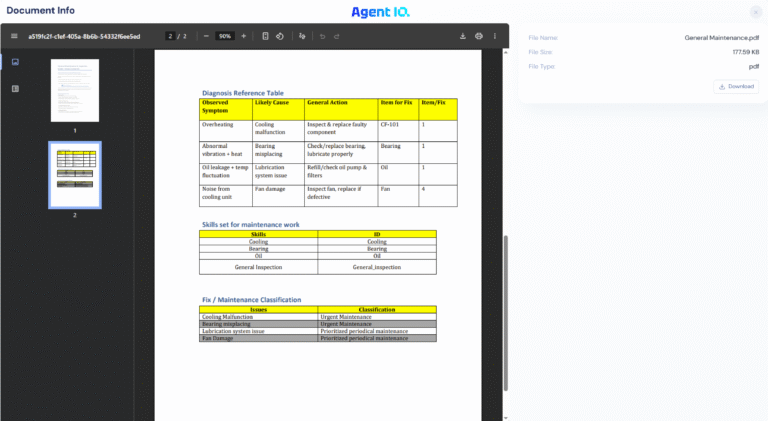Rotate the document counterclockwise

point(279,36)
